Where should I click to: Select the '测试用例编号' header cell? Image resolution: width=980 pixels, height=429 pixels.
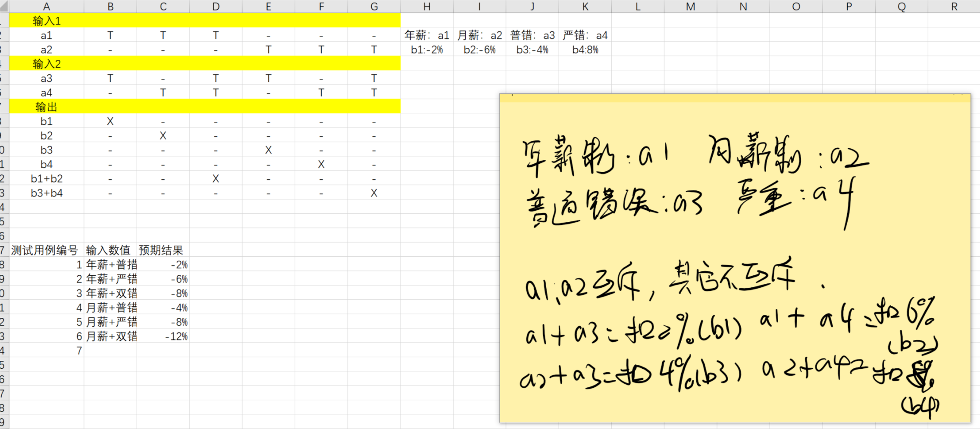tap(47, 250)
